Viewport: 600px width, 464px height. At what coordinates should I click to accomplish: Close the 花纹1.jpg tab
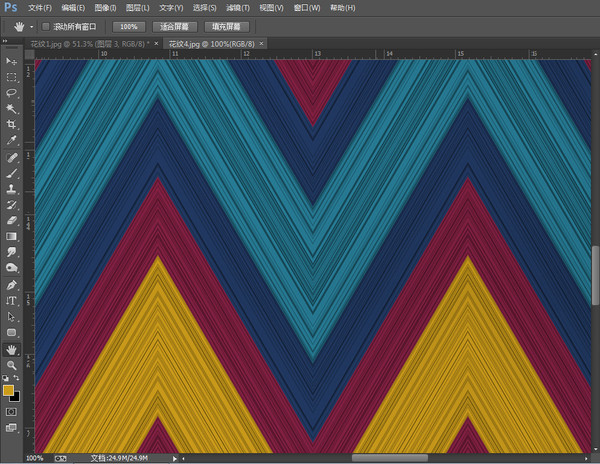tap(156, 44)
